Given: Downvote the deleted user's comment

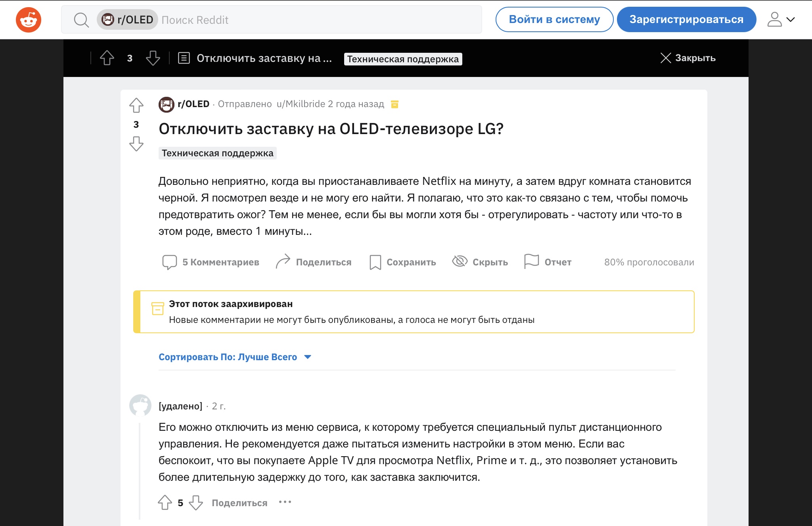Looking at the screenshot, I should (x=196, y=503).
